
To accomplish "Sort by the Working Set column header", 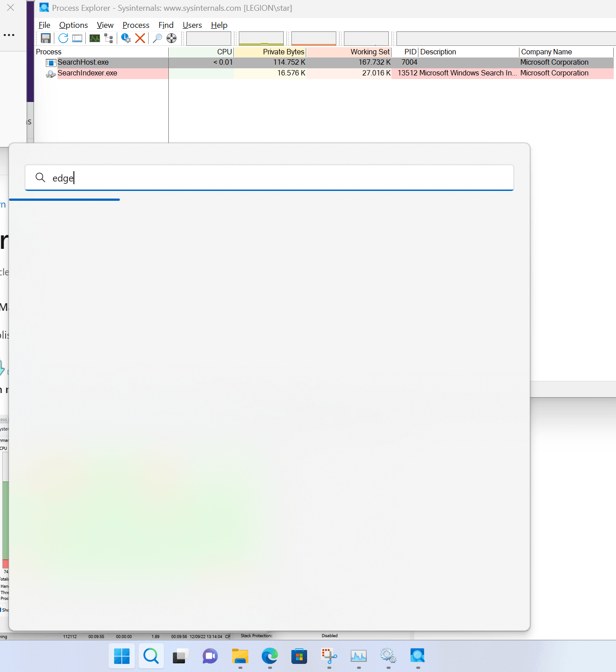I will click(349, 52).
